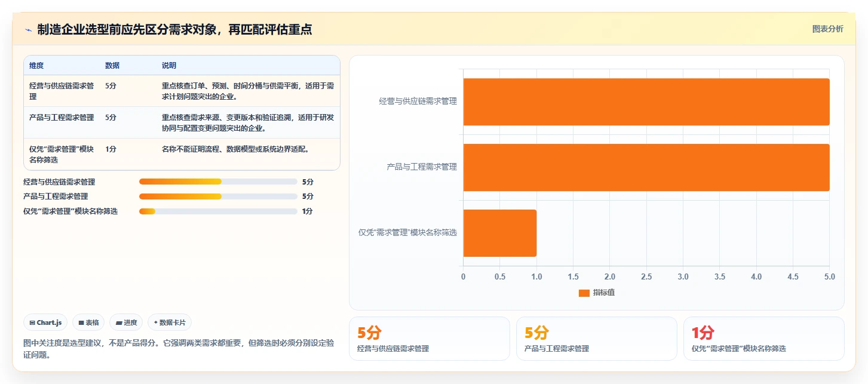Viewport: 868px width, 384px height.
Task: Click the 维度 column header
Action: (x=36, y=65)
